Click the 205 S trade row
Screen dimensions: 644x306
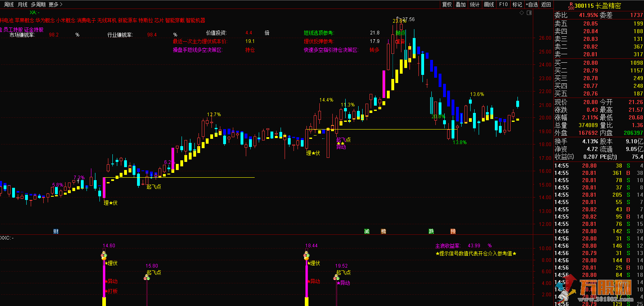(x=599, y=195)
